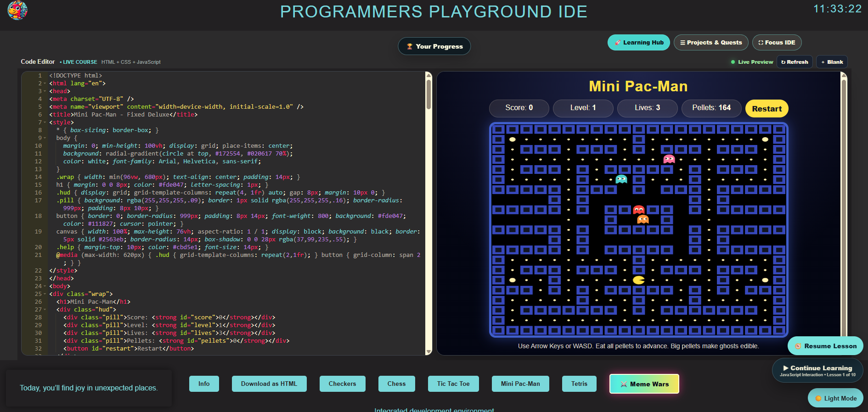
Task: Click the cyan ghost in the maze
Action: (621, 179)
